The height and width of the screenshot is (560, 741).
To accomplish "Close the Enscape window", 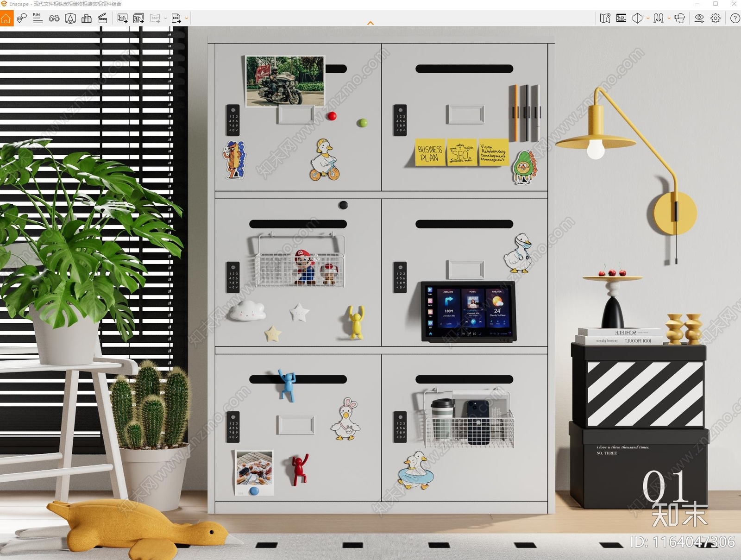I will 734,4.
